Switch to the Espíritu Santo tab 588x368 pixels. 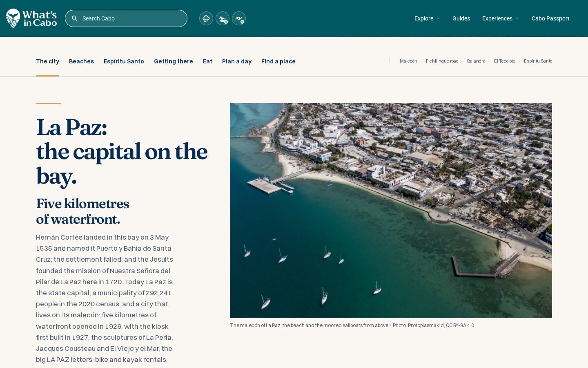(x=124, y=61)
